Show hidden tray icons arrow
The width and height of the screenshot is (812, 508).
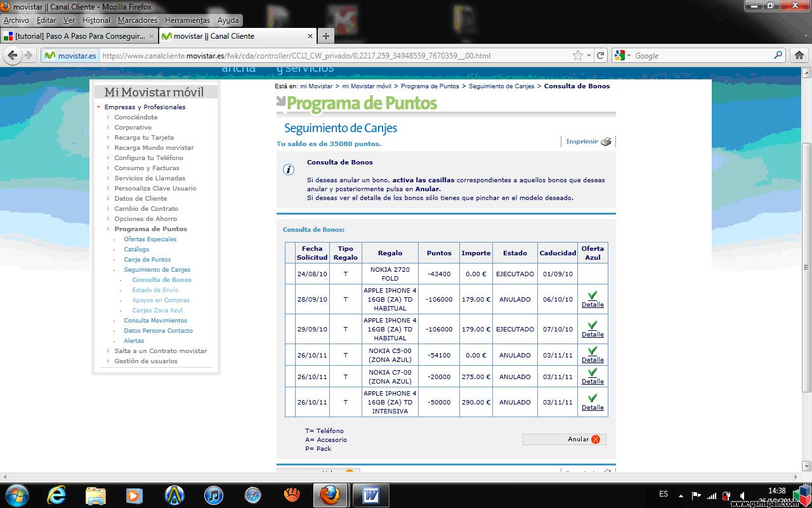[x=681, y=495]
